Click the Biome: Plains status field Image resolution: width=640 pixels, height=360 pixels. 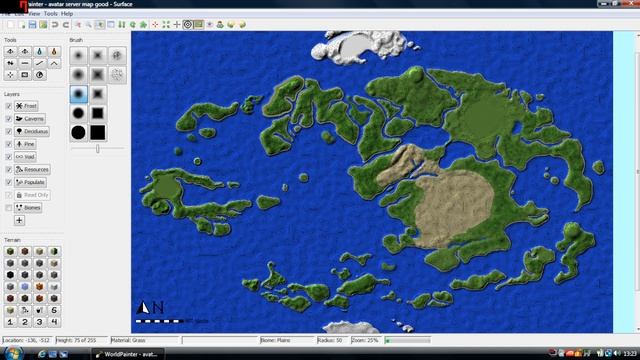pos(287,340)
